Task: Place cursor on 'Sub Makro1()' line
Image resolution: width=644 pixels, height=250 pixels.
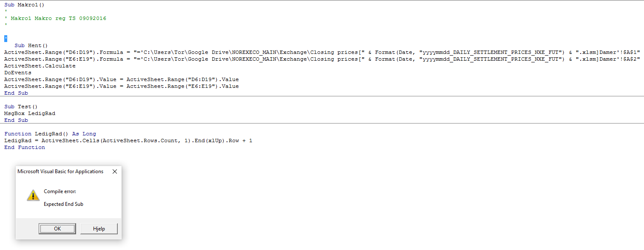Action: click(x=24, y=5)
